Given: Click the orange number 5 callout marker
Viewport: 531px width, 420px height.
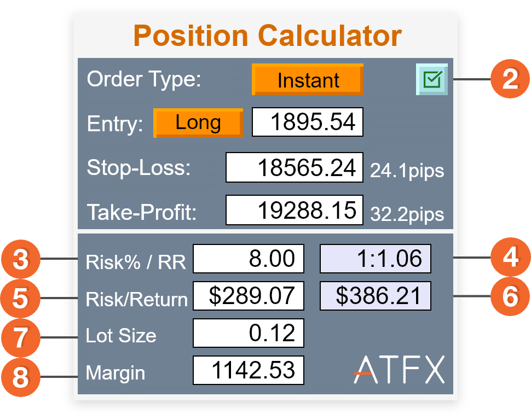Looking at the screenshot, I should point(20,298).
